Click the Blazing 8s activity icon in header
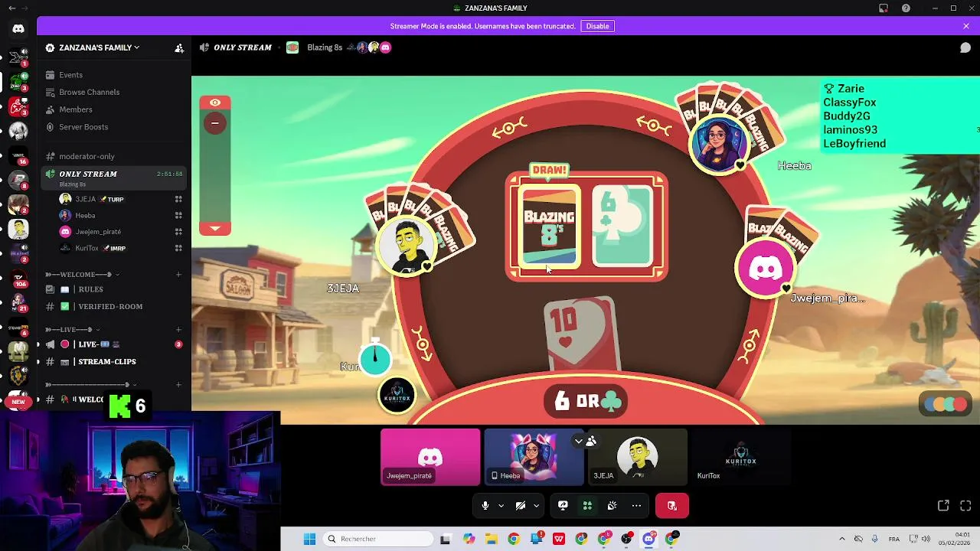The height and width of the screenshot is (551, 980). tap(292, 47)
